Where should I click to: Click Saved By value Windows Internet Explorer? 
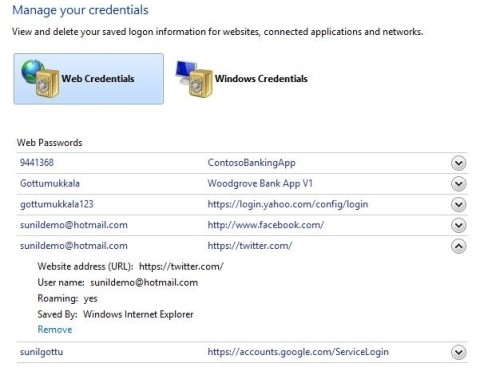(x=138, y=314)
